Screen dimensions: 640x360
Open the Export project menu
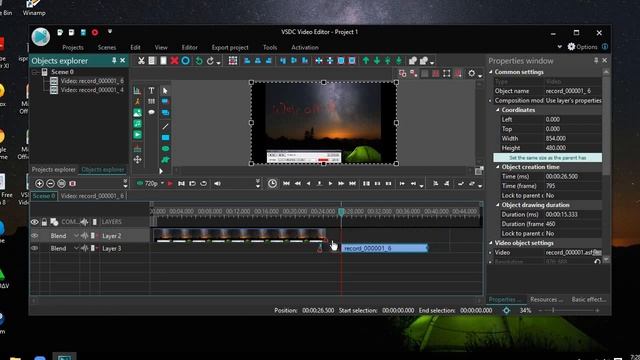point(230,47)
